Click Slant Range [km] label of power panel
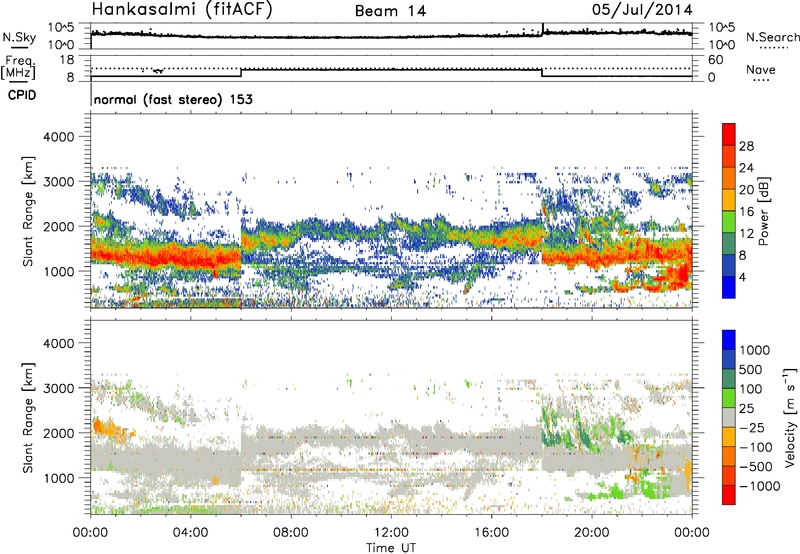800x554 pixels. tap(28, 211)
